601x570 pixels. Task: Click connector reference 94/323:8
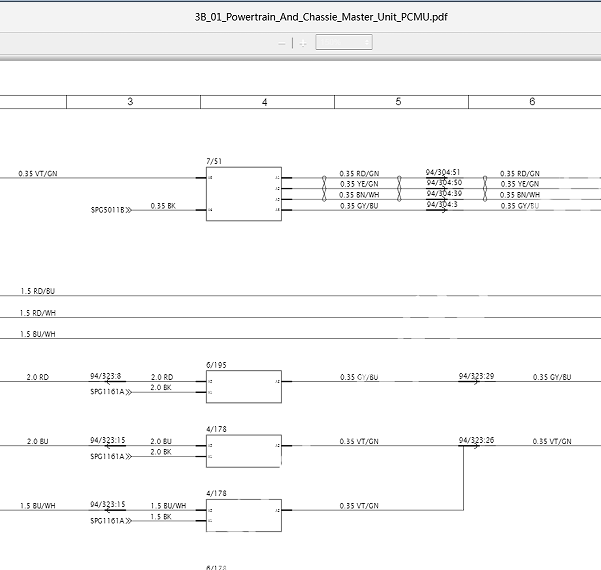tap(105, 376)
